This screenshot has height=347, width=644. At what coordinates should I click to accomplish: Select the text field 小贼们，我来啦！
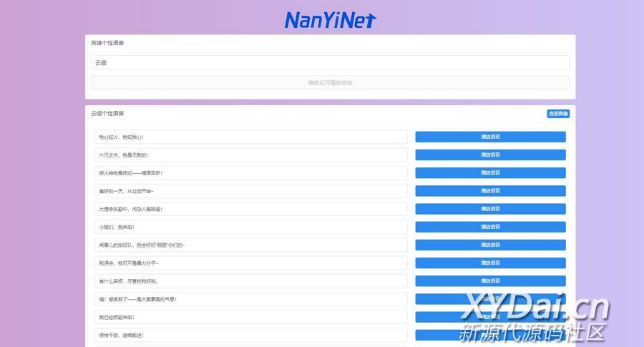250,227
